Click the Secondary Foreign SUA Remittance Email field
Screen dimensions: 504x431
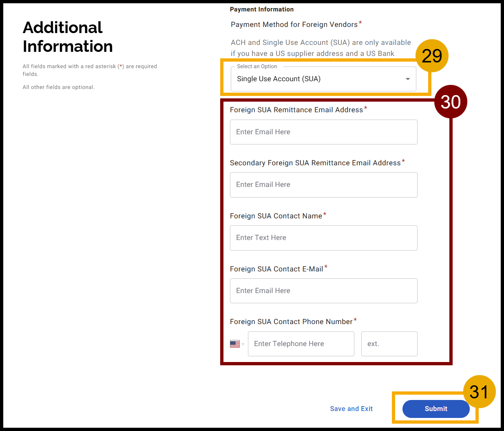[x=323, y=184]
